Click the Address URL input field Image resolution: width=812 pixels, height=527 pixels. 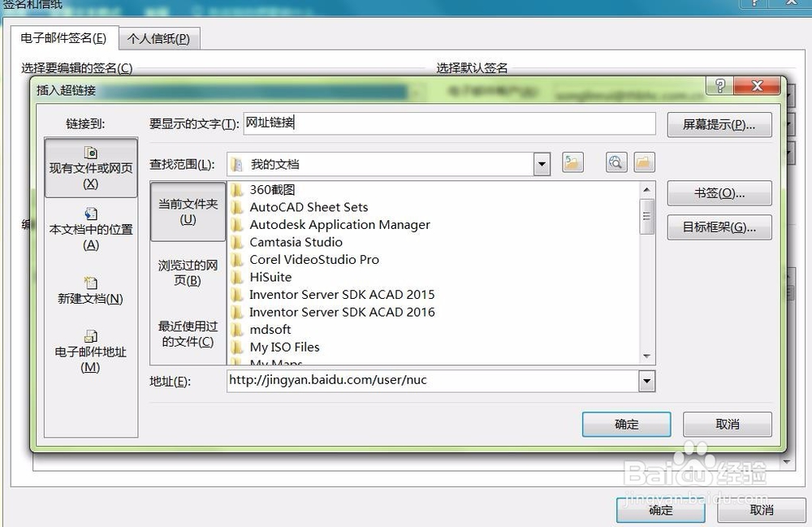(433, 381)
